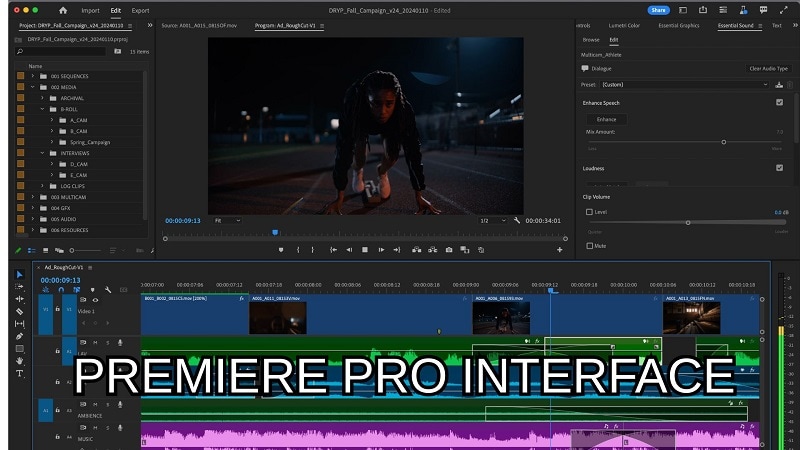
Task: Mark In point in Program Monitor
Action: pos(298,250)
